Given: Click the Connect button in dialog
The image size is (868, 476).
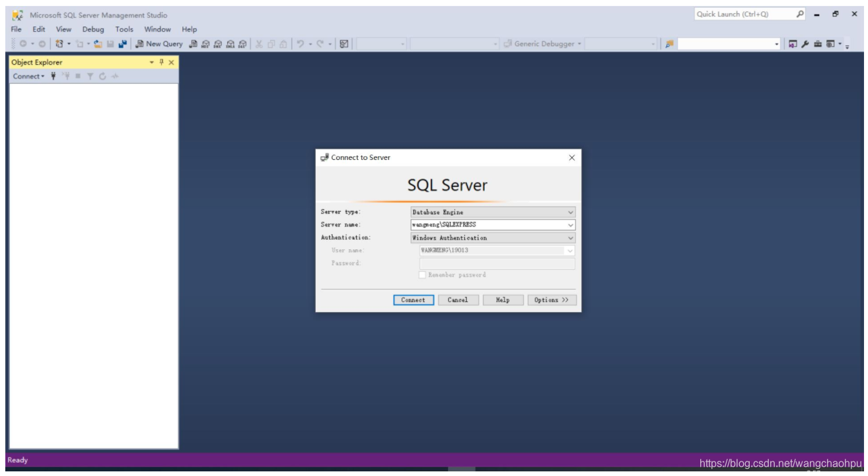Looking at the screenshot, I should tap(414, 299).
